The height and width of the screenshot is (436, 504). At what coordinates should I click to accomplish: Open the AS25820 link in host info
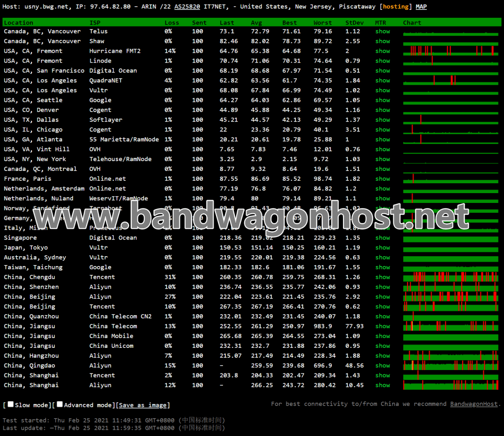click(187, 6)
